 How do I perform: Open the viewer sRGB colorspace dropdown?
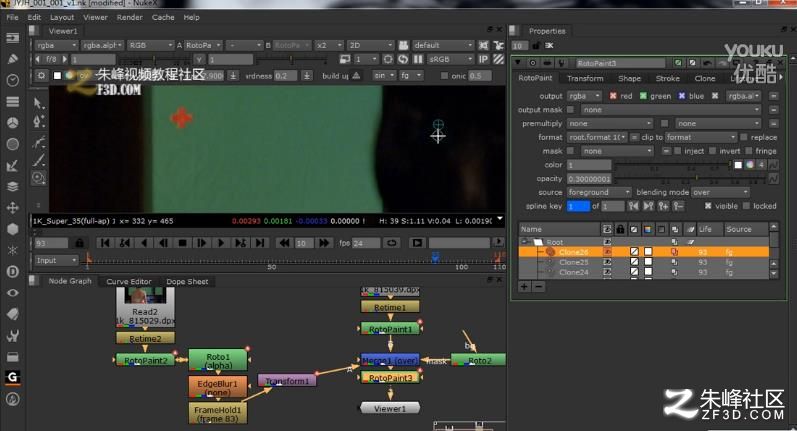coord(450,59)
